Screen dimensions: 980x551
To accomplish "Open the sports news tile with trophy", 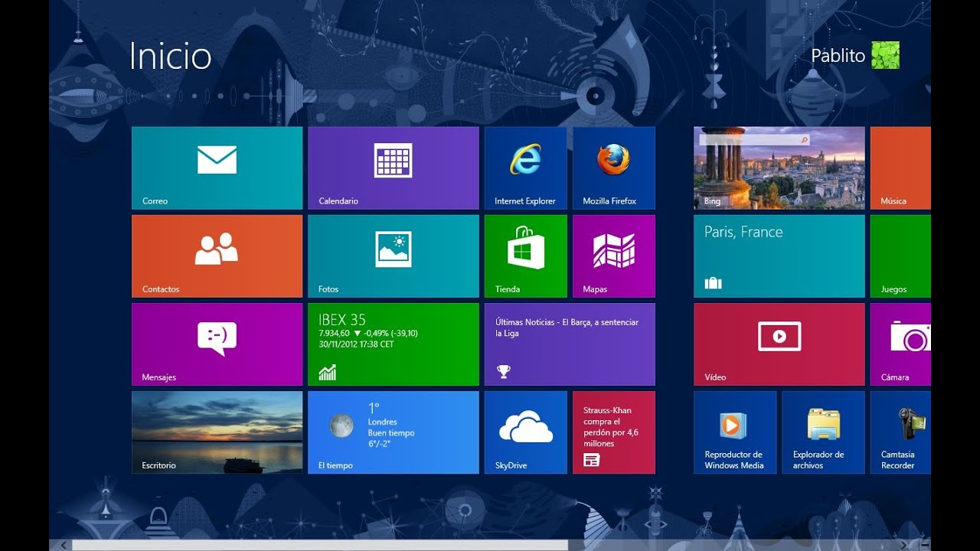I will pyautogui.click(x=570, y=344).
